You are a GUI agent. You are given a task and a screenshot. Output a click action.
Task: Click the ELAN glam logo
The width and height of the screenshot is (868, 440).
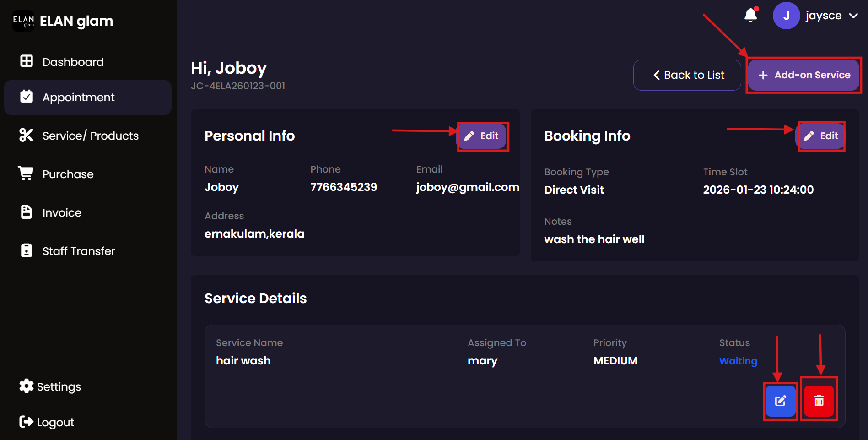(x=23, y=21)
